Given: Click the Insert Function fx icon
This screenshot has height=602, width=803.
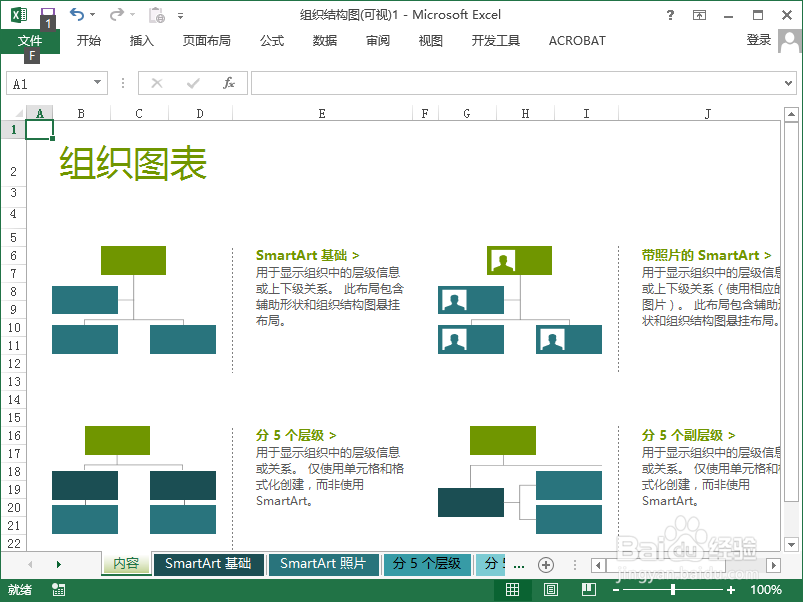Looking at the screenshot, I should click(x=229, y=83).
